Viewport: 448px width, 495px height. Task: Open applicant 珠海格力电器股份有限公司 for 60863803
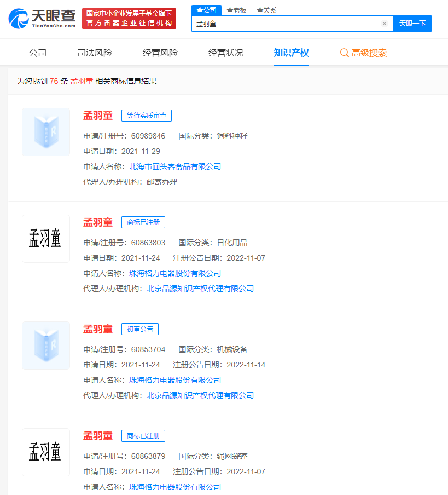(x=175, y=273)
